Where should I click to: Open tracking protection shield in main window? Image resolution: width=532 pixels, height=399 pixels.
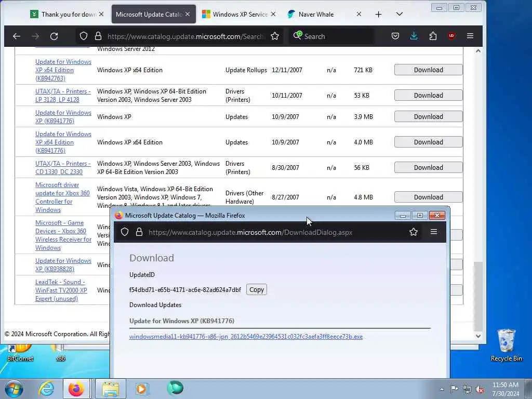pyautogui.click(x=84, y=36)
